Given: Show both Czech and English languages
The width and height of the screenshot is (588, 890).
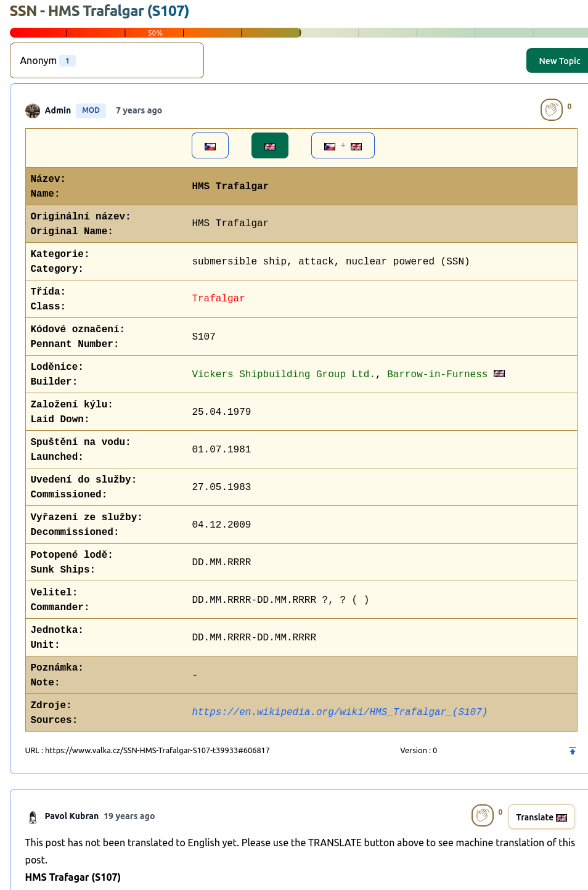Looking at the screenshot, I should point(343,145).
